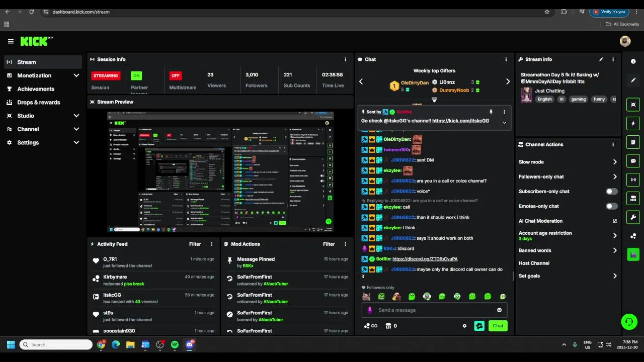Open chat settings gear icon
Viewport: 644px width, 362px height.
coord(464,326)
